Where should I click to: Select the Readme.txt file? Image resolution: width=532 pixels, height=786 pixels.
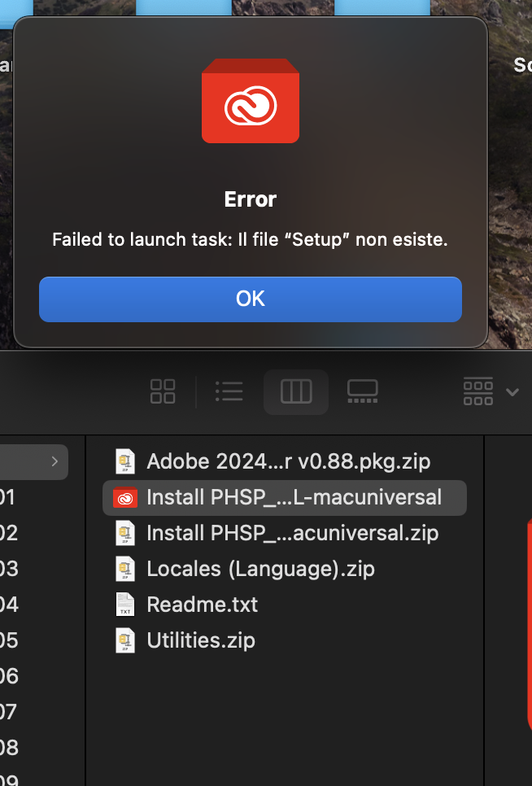[x=285, y=605]
